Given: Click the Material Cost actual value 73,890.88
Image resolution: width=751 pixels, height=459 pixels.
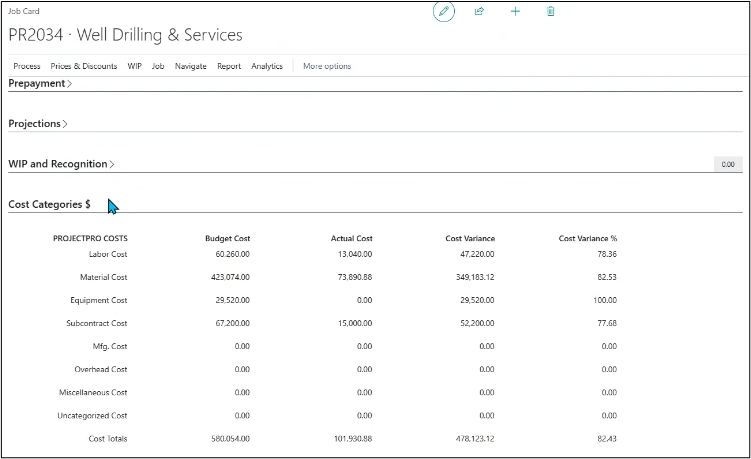Looking at the screenshot, I should (352, 277).
